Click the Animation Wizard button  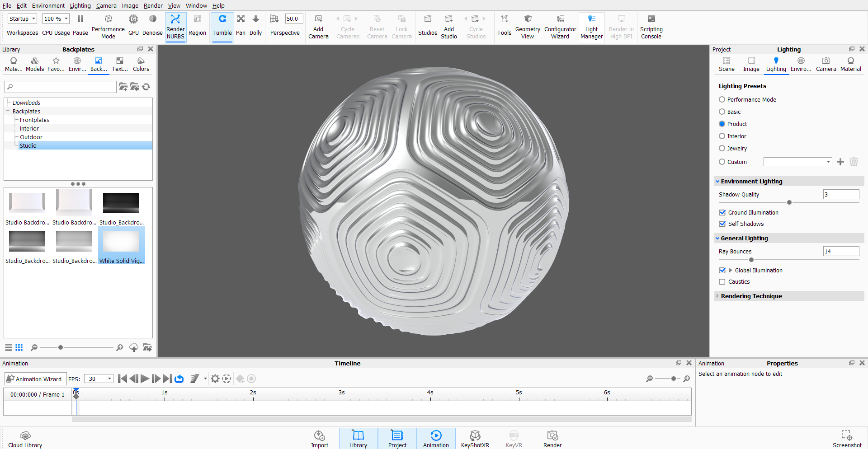point(35,379)
